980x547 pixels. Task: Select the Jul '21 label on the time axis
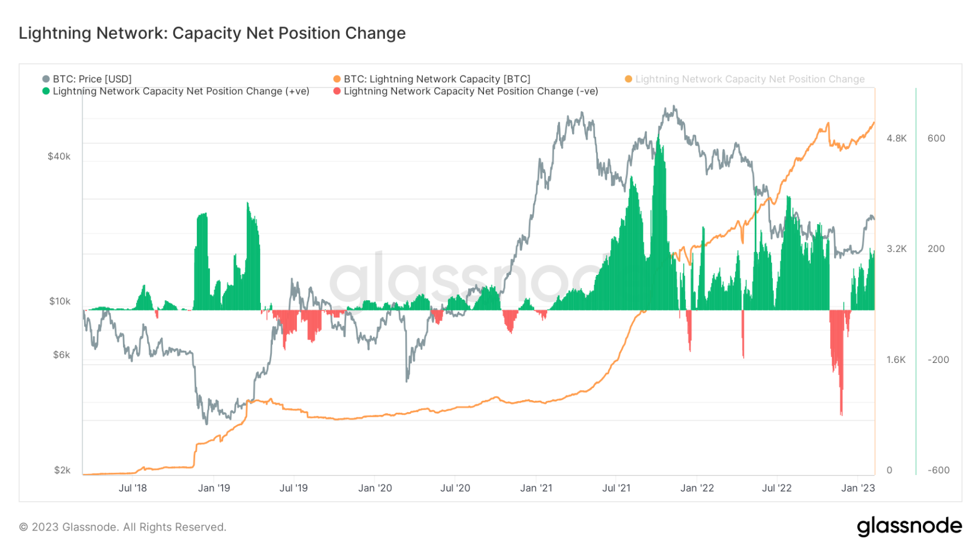click(x=616, y=488)
